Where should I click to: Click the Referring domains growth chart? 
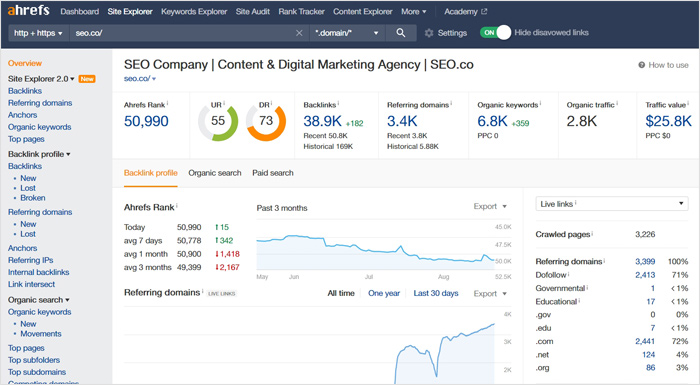pos(309,346)
